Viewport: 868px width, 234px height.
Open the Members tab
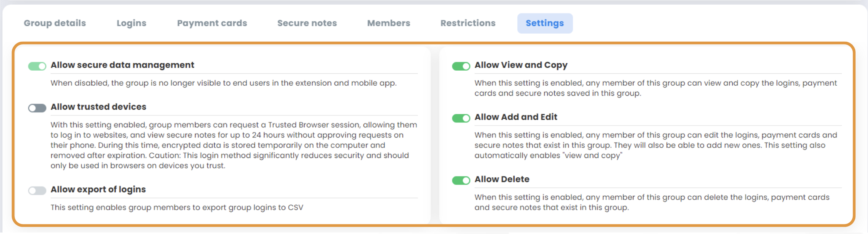pyautogui.click(x=389, y=23)
